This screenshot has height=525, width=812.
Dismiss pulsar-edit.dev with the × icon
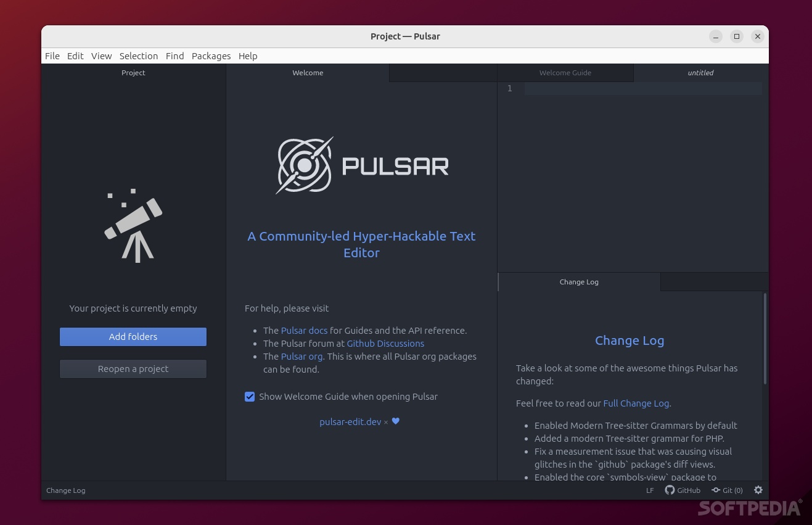[x=386, y=422]
